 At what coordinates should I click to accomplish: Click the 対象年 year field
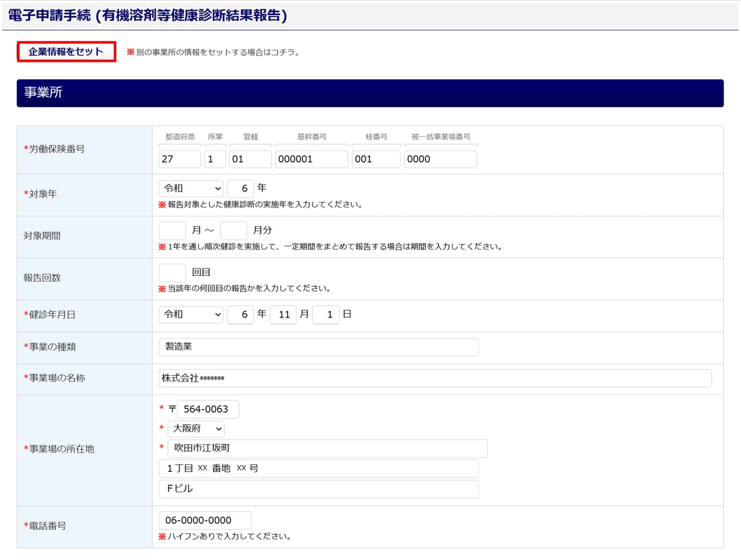241,188
